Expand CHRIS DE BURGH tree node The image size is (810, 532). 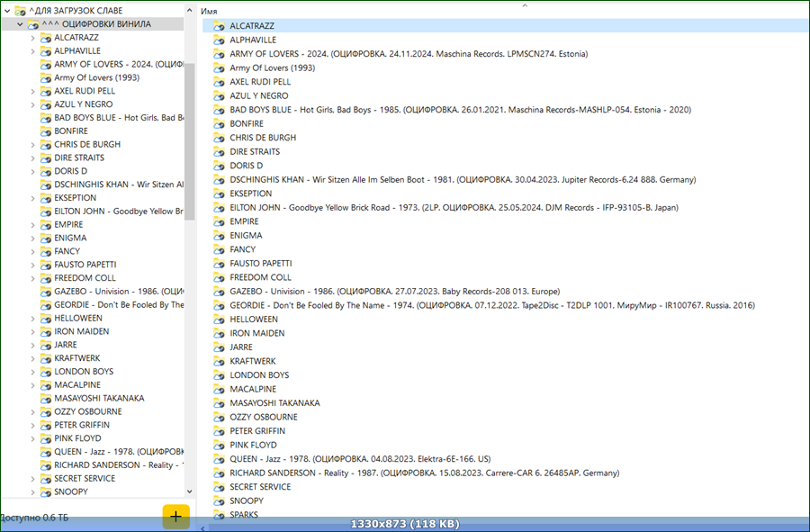click(33, 145)
